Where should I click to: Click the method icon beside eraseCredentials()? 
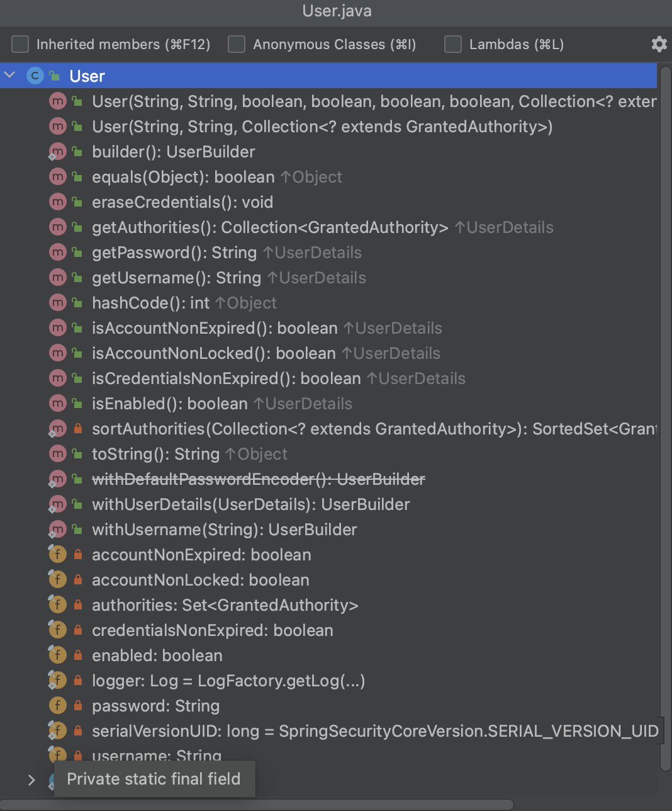point(58,202)
